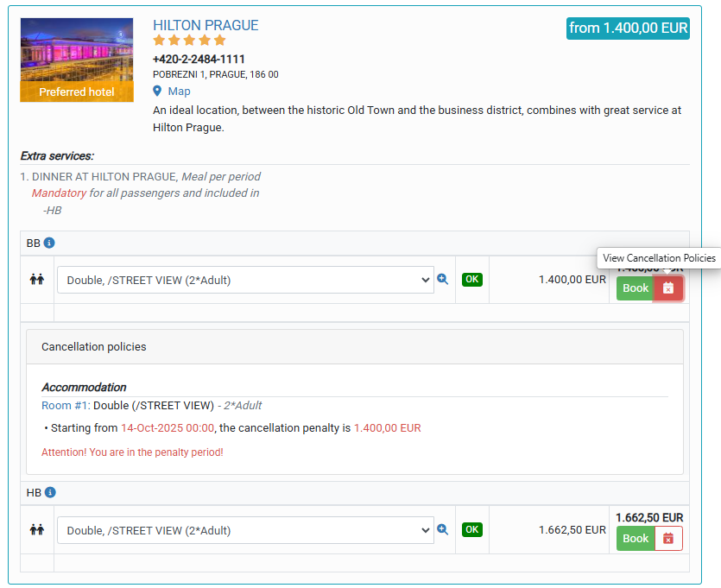
Task: Book the BB room for 1.400,00 EUR
Action: (635, 288)
